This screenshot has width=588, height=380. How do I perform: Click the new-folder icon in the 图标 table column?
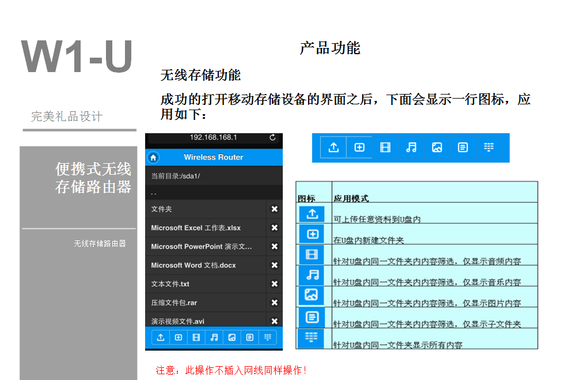312,234
